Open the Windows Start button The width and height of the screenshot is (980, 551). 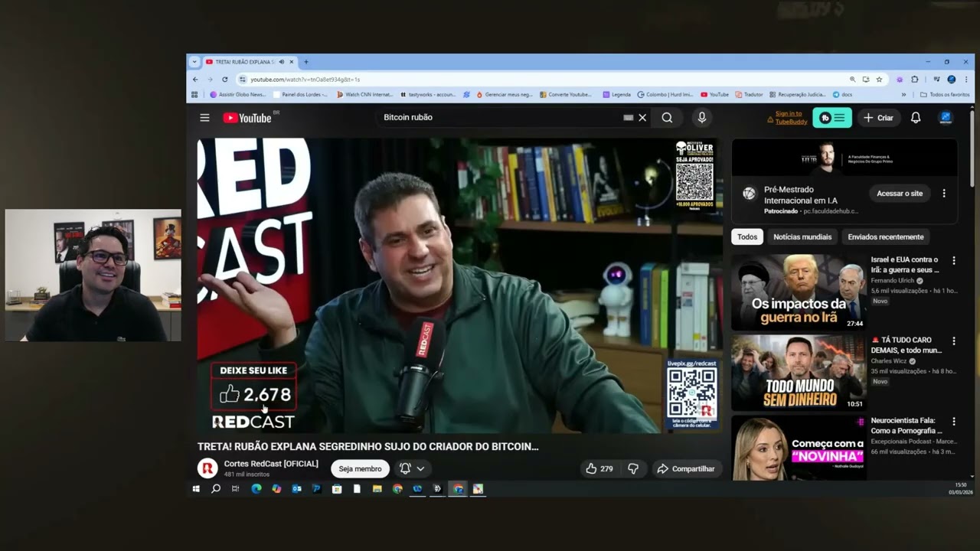click(x=196, y=489)
